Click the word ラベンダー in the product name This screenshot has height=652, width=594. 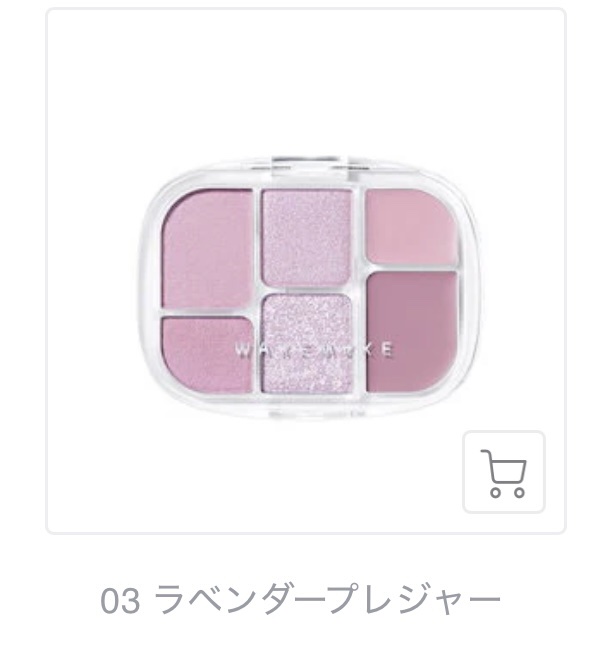(x=240, y=600)
